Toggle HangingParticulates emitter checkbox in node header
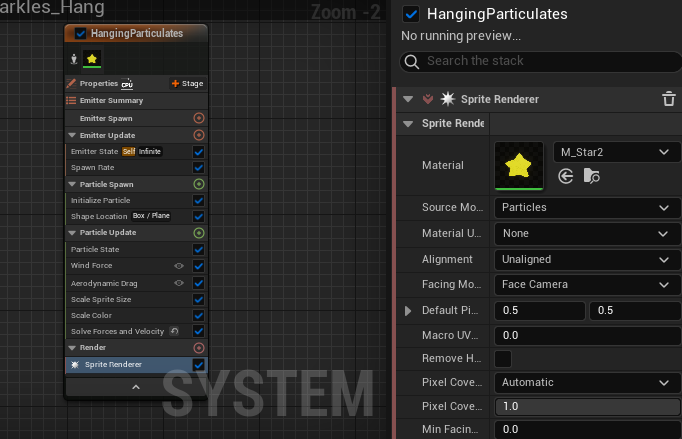The image size is (682, 439). point(81,33)
